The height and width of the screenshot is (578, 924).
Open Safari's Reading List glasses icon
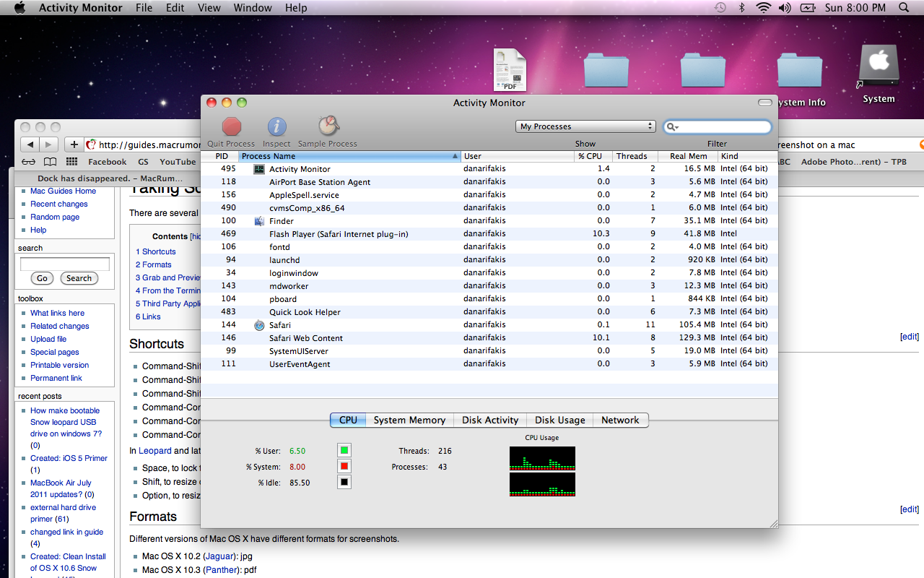(x=28, y=162)
